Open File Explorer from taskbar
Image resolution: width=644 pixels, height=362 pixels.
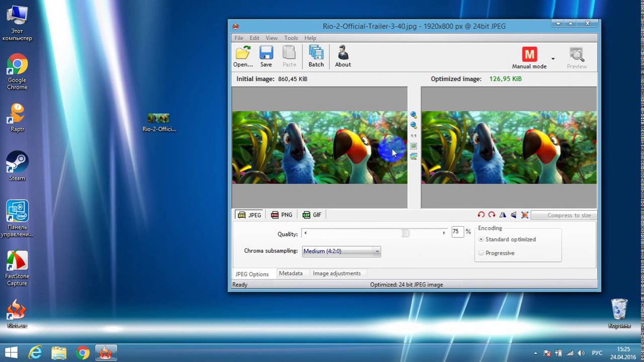point(59,352)
